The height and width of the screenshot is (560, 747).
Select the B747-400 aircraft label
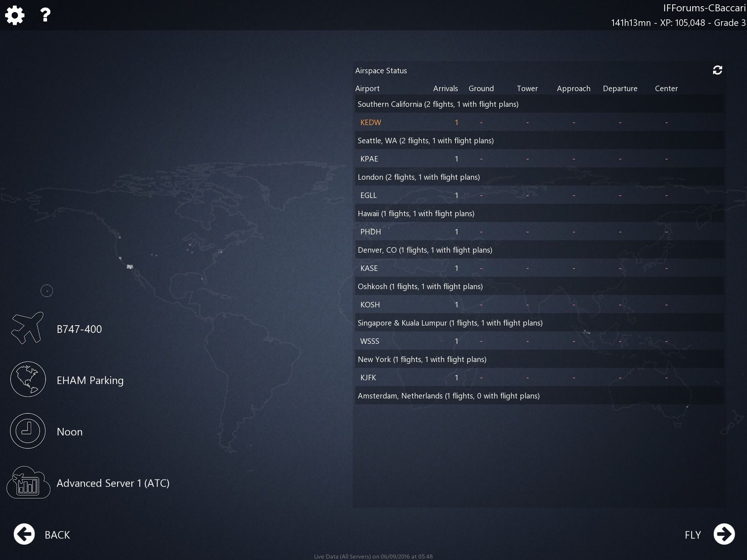[79, 329]
